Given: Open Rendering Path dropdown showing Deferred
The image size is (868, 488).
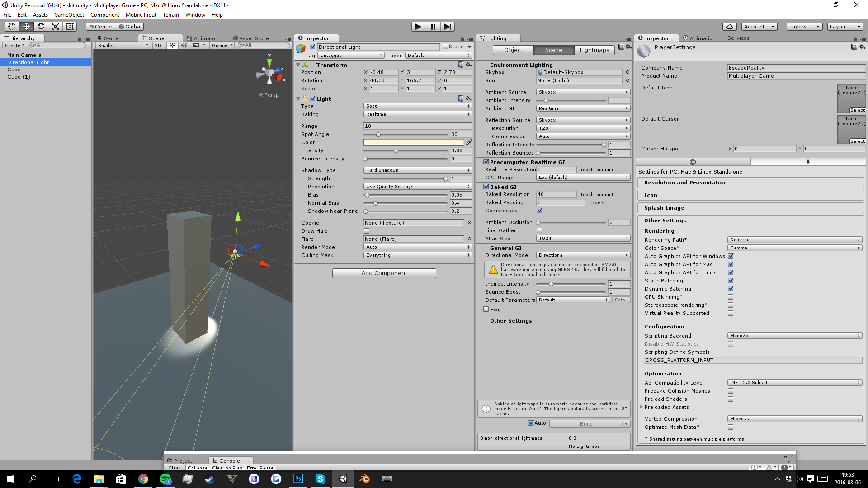Looking at the screenshot, I should (x=795, y=240).
